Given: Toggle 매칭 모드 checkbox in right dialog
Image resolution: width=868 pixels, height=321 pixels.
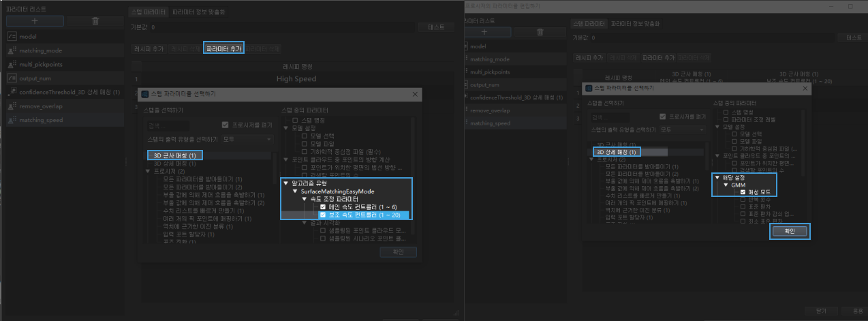Looking at the screenshot, I should tap(742, 192).
